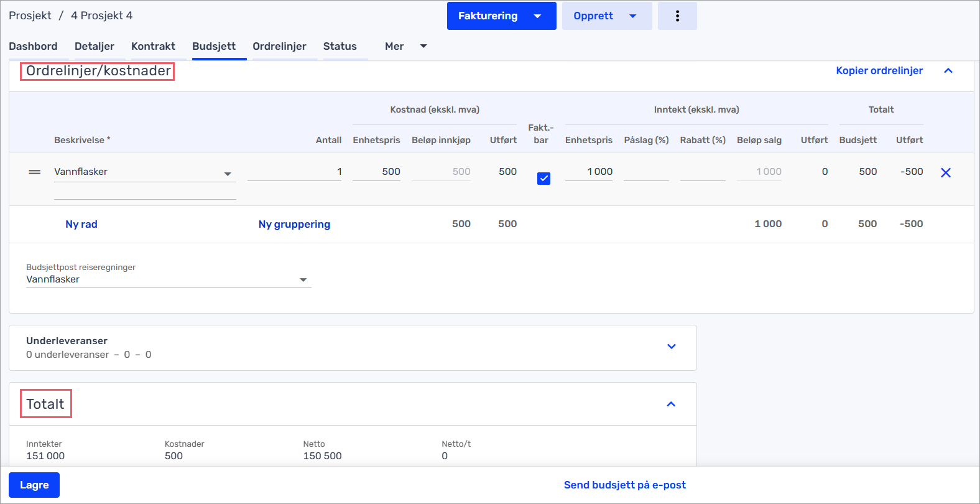Expand the Mer tab menu
The width and height of the screenshot is (980, 504).
(405, 46)
